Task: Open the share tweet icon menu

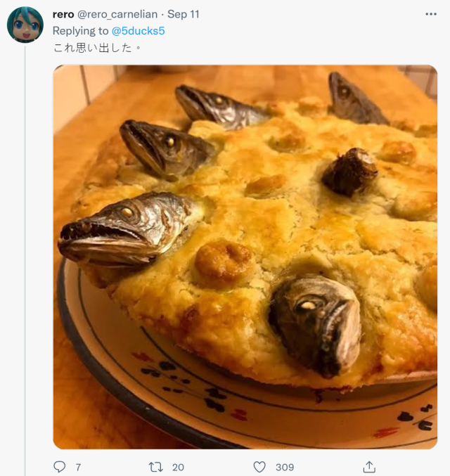Action: point(368,467)
